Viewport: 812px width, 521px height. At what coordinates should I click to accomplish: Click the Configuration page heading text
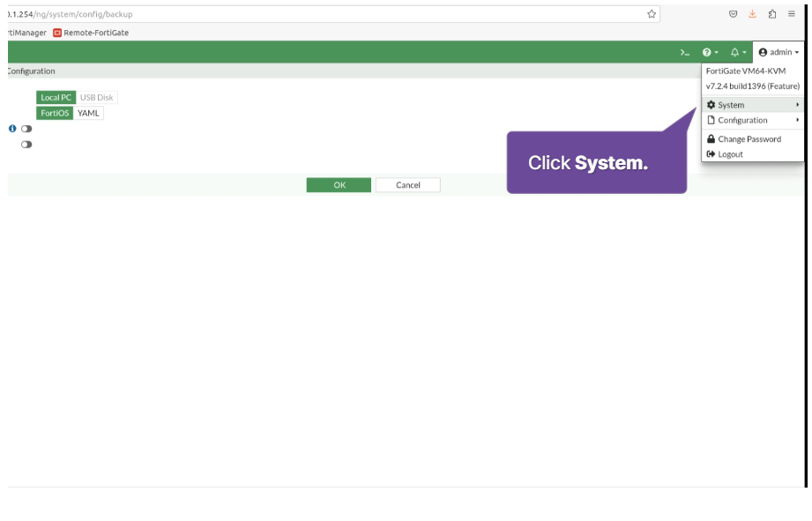pyautogui.click(x=31, y=71)
